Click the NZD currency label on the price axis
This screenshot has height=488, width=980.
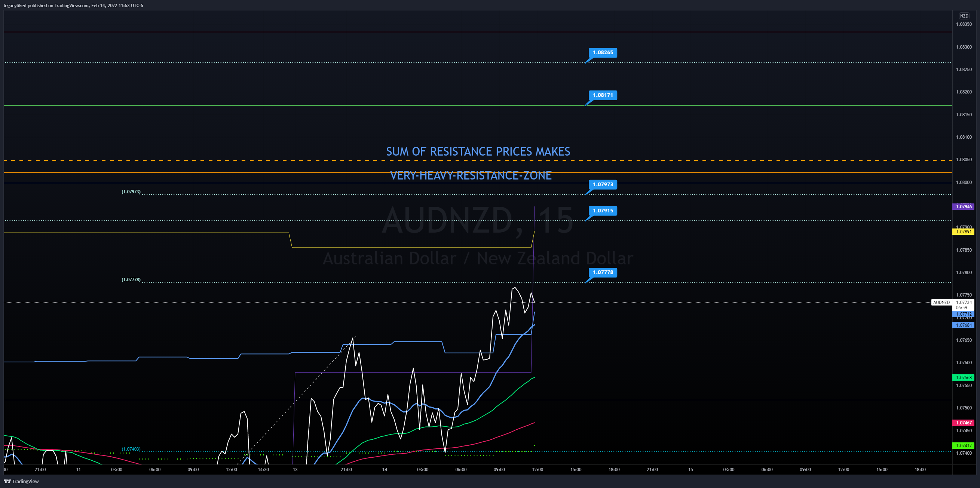coord(964,16)
